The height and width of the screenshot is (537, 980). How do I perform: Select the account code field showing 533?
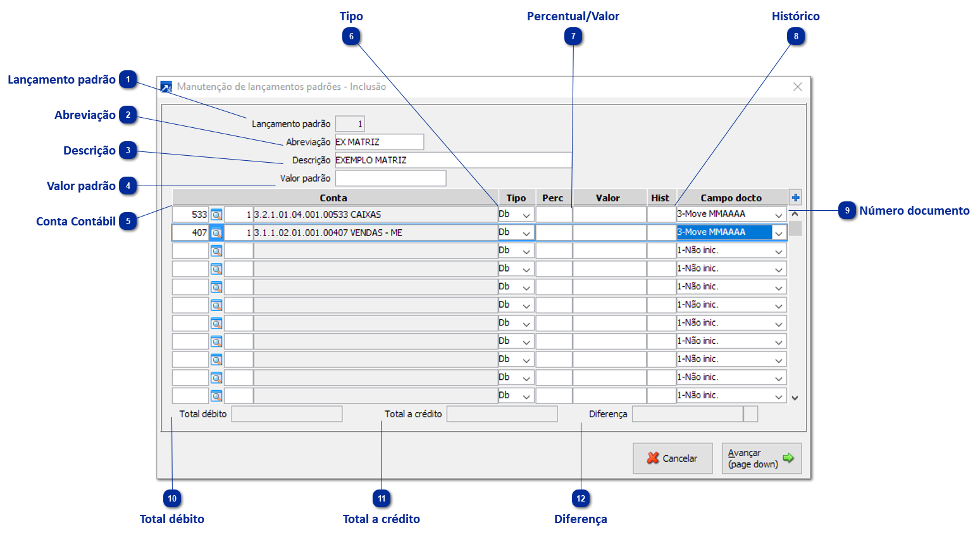point(190,215)
